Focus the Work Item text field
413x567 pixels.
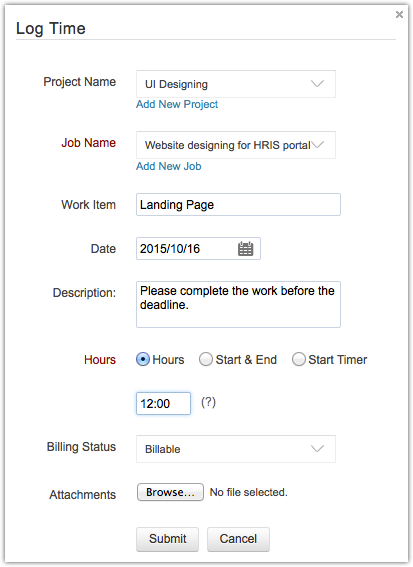(x=238, y=205)
